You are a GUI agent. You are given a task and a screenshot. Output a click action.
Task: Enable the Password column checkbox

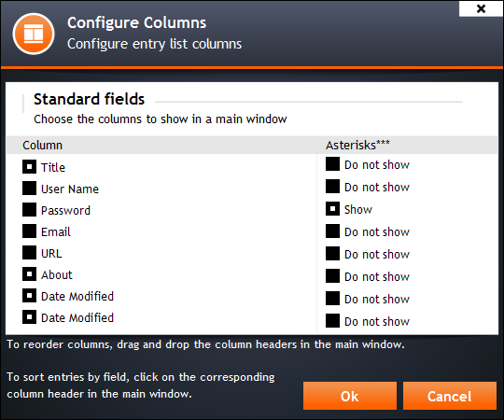coord(29,210)
